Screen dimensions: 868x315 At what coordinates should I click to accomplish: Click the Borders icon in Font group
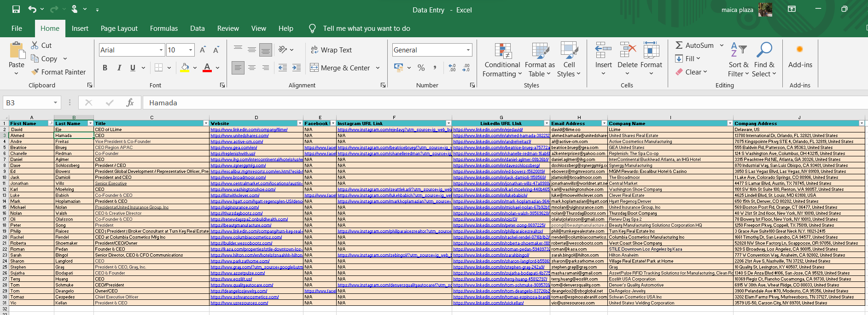point(159,68)
